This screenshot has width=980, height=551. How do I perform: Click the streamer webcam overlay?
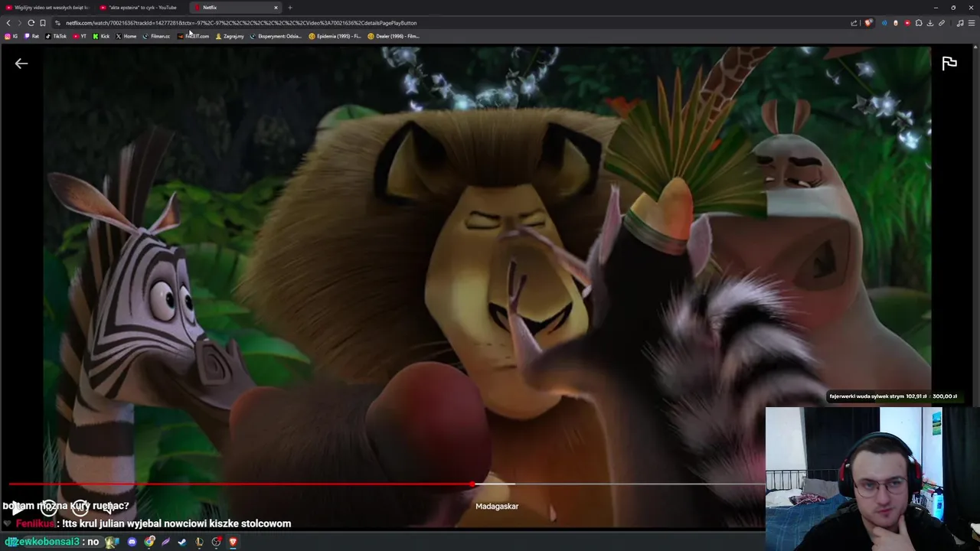click(873, 479)
